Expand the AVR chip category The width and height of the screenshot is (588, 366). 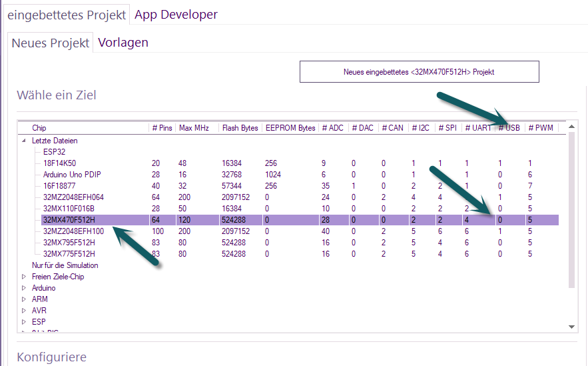point(24,311)
